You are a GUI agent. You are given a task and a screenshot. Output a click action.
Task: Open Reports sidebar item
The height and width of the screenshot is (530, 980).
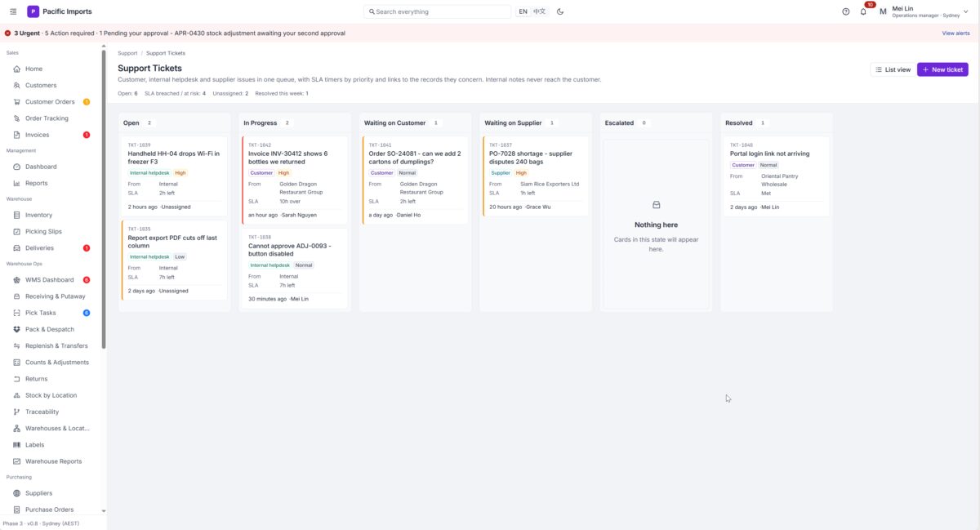click(52, 183)
